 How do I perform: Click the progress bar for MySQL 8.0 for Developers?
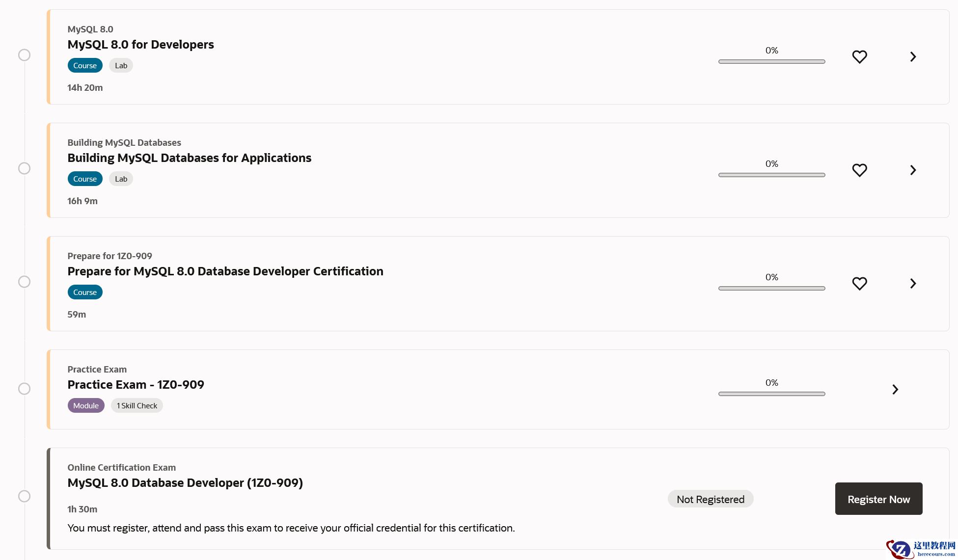771,62
